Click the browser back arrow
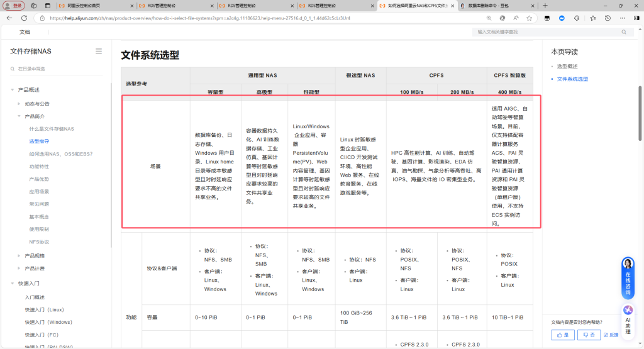 [8, 18]
